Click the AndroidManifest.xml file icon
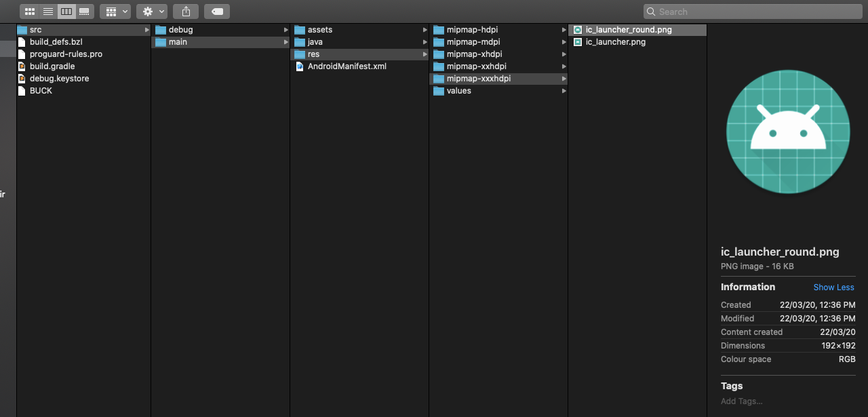Viewport: 868px width, 417px height. pos(300,66)
